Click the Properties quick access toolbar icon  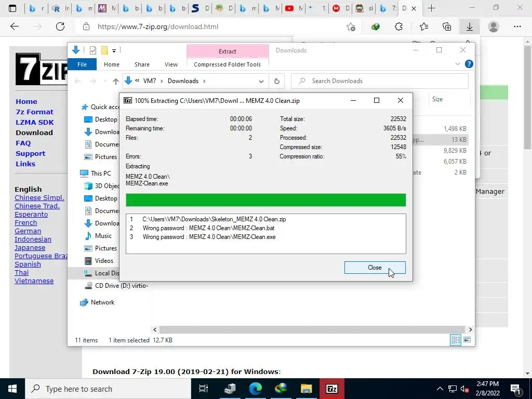92,50
